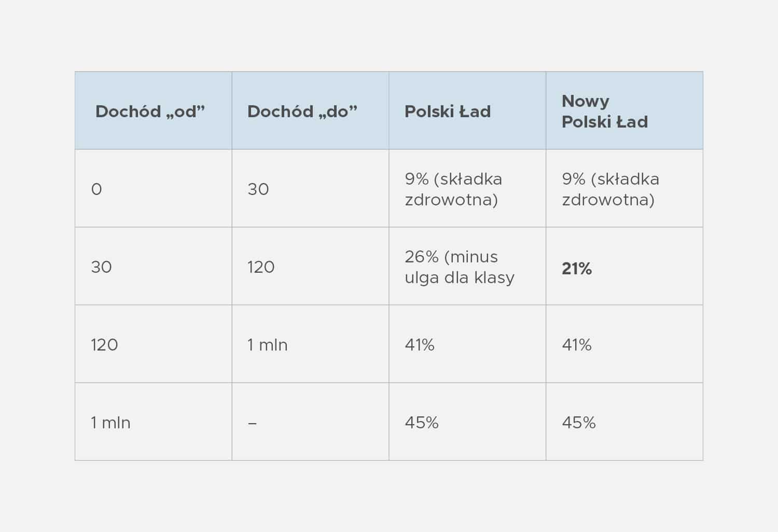Click '1 mln' in the 'Dochód „do”' column
The image size is (778, 532).
tap(268, 345)
